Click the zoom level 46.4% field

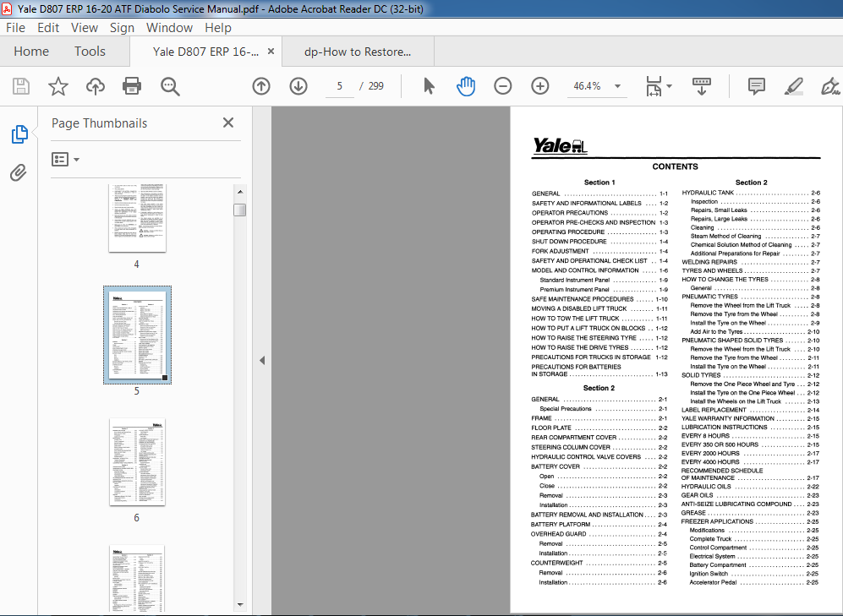point(587,86)
